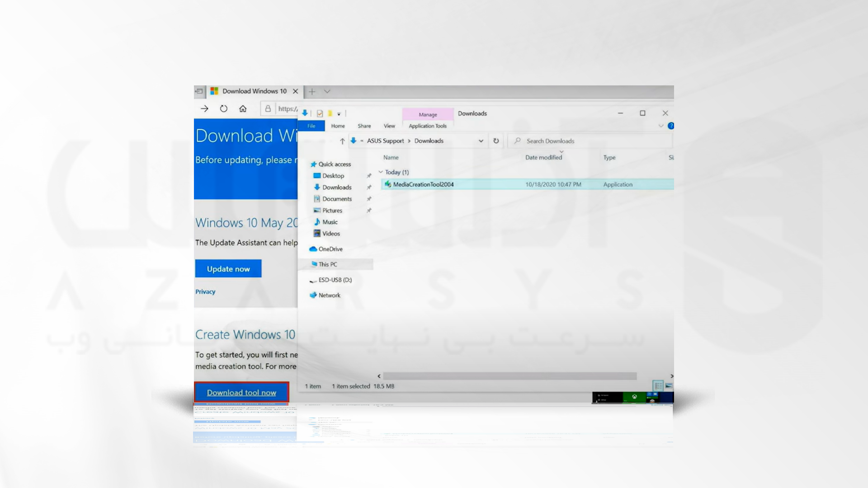
Task: Navigate up one folder level
Action: pyautogui.click(x=342, y=141)
